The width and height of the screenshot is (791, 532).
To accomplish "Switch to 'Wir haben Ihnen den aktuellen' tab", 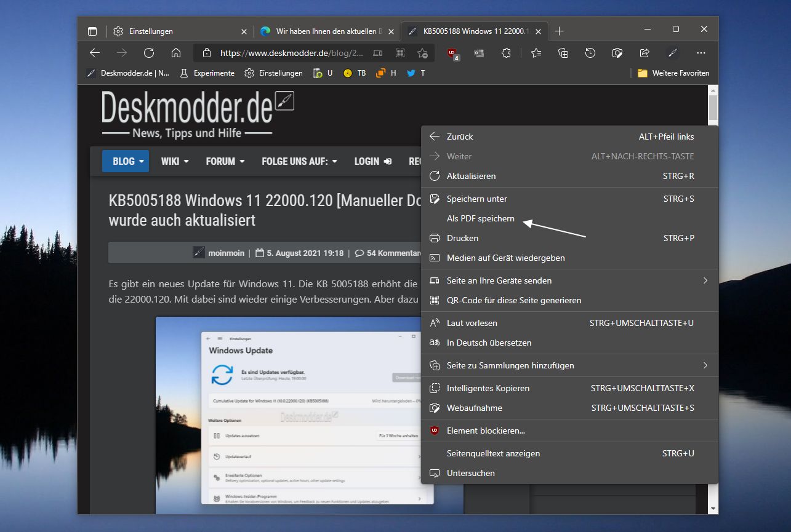I will click(327, 31).
